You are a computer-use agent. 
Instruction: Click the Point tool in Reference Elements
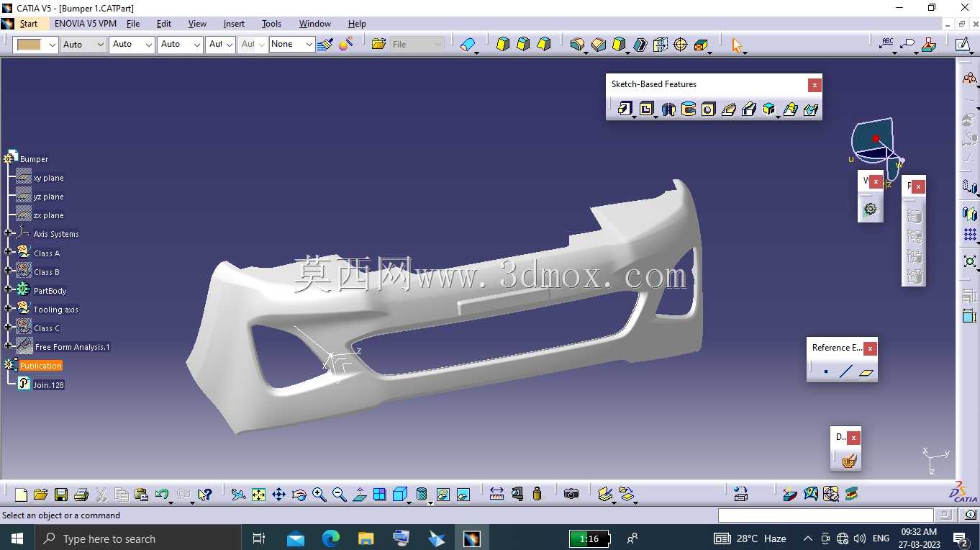826,372
